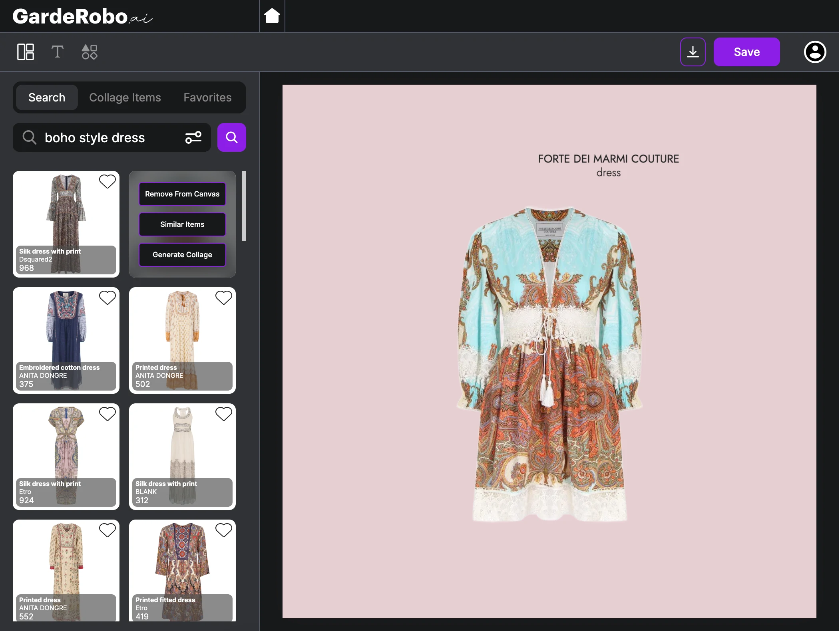Screen dimensions: 840x631
Task: Click the results list scrollbar
Action: point(244,206)
